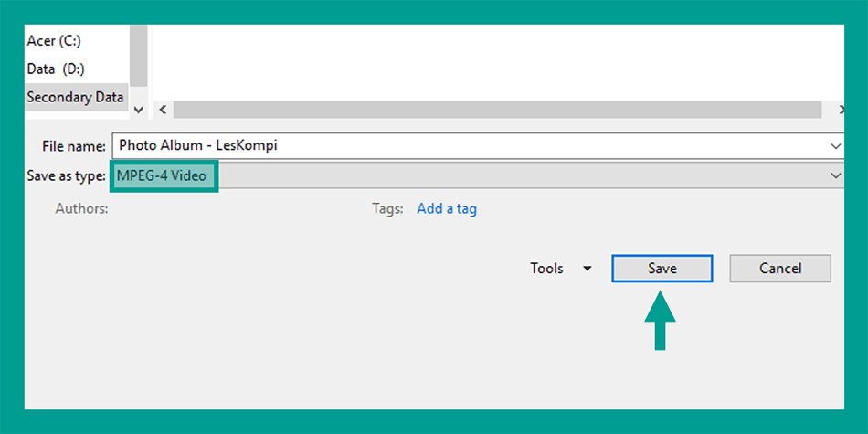The width and height of the screenshot is (868, 434).
Task: Open the Tools menu
Action: click(x=546, y=269)
